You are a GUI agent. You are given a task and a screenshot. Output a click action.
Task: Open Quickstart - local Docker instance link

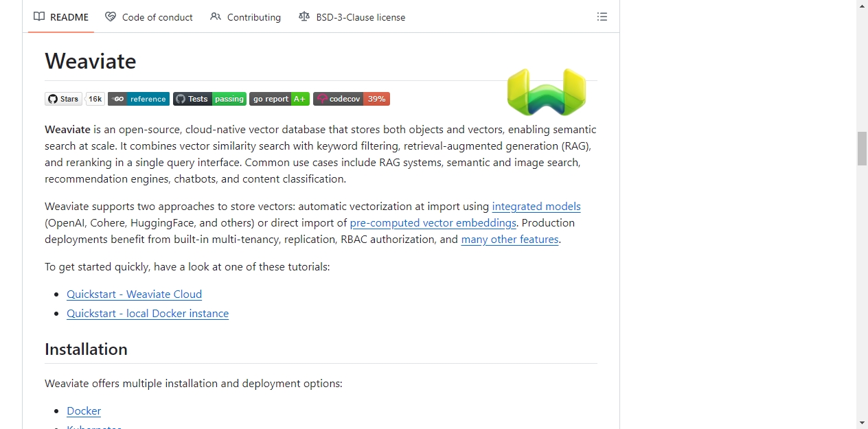[x=148, y=313]
